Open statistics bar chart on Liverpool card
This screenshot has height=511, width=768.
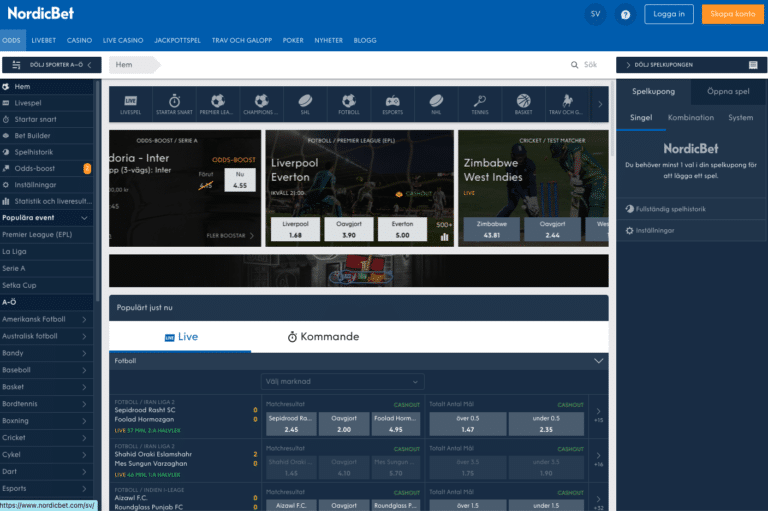click(x=444, y=237)
